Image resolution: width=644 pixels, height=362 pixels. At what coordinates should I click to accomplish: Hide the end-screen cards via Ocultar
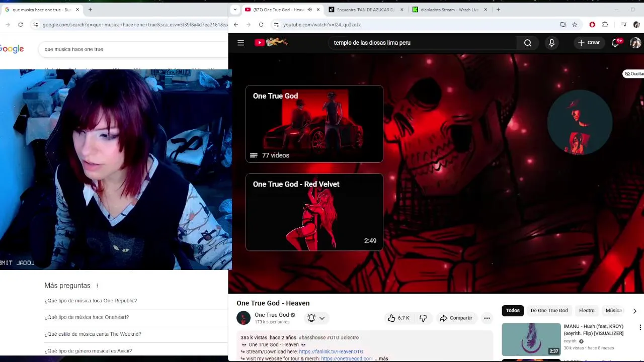634,74
